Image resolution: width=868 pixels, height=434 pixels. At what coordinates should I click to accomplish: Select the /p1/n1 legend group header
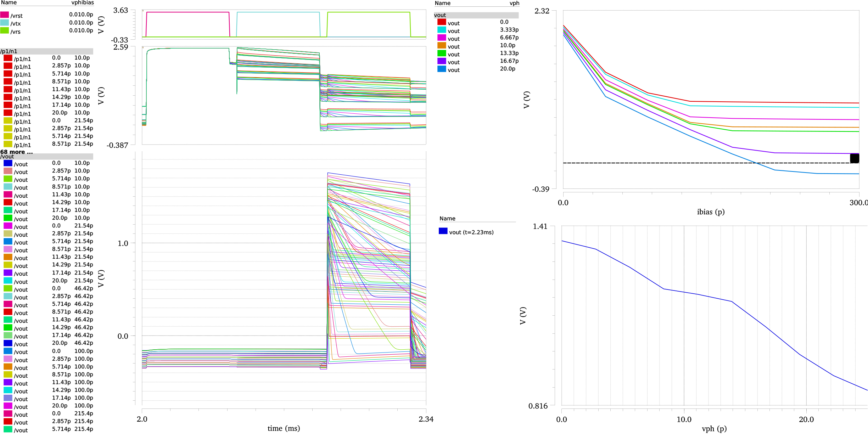pyautogui.click(x=46, y=51)
